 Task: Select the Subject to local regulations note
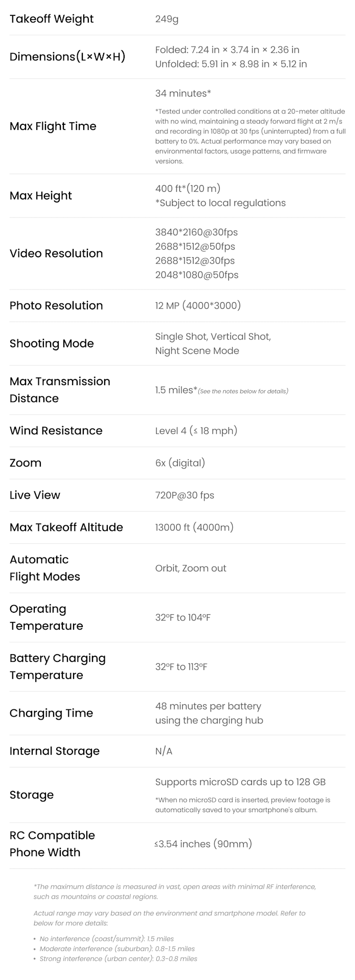pyautogui.click(x=220, y=203)
